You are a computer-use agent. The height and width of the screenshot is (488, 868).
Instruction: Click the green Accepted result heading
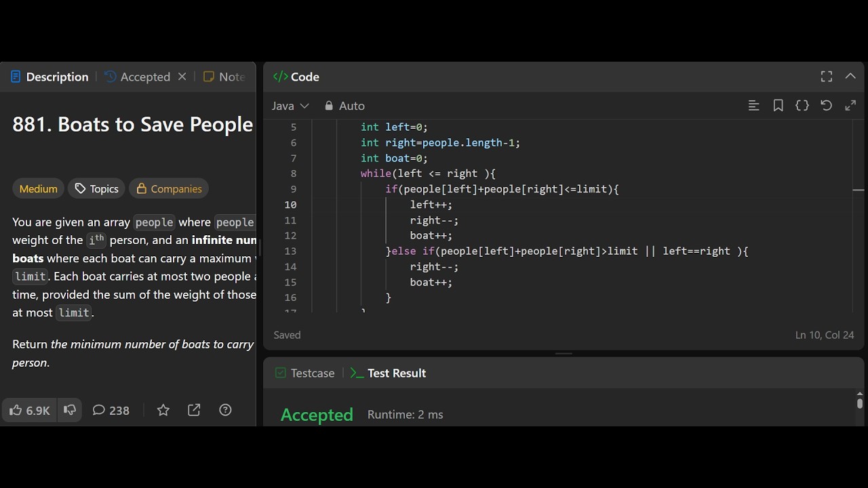point(317,415)
